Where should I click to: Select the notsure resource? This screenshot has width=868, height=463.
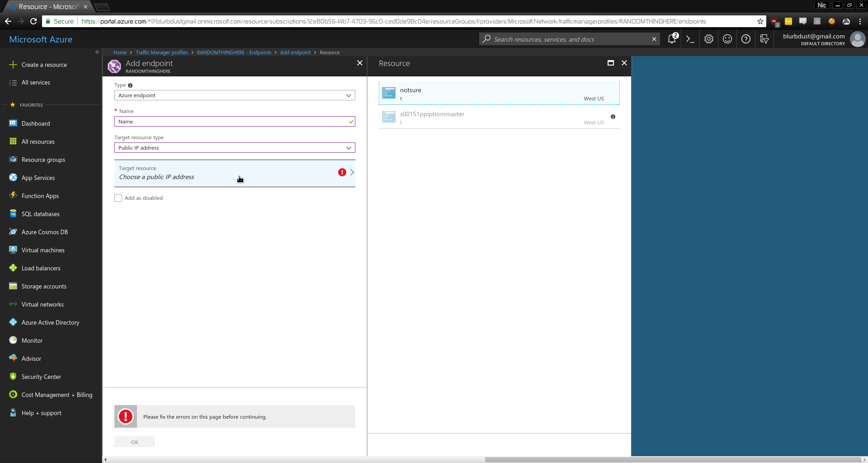click(499, 93)
